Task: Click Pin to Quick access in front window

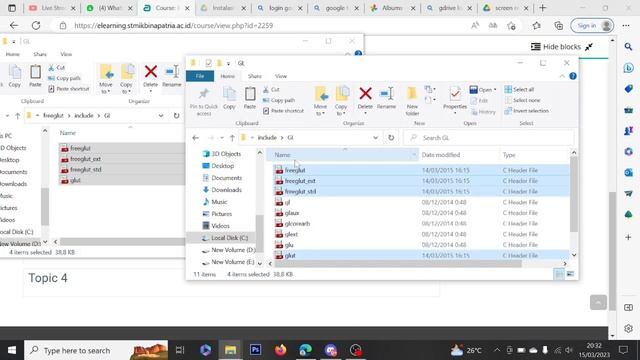Action: point(204,101)
